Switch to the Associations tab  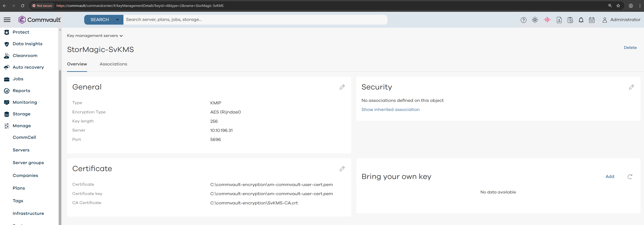[113, 64]
